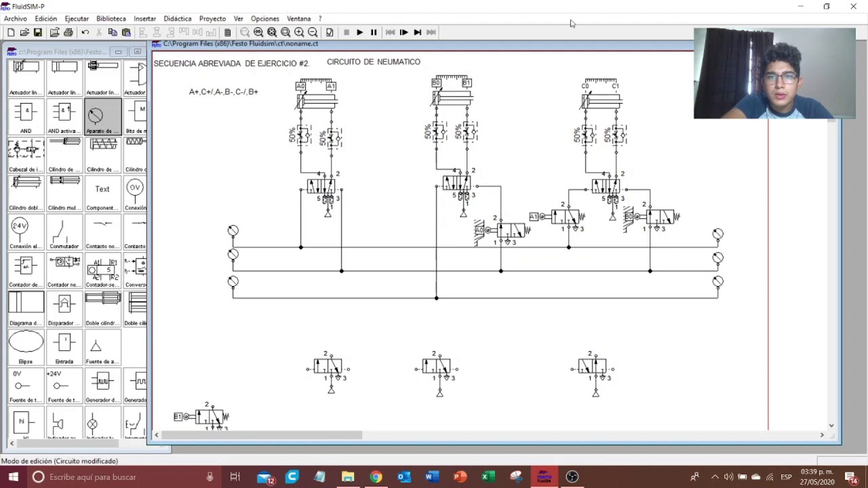The height and width of the screenshot is (488, 868).
Task: Select the AND component in library
Action: point(26,117)
